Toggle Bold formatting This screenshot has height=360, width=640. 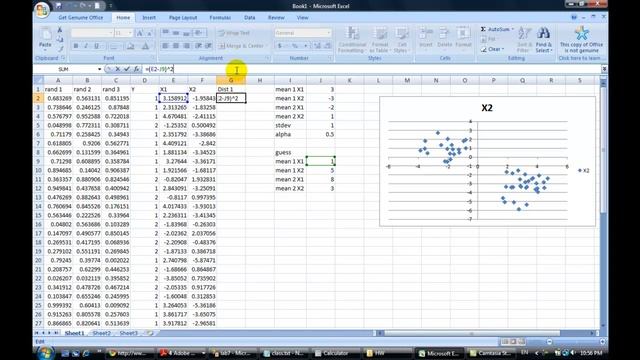coord(76,46)
